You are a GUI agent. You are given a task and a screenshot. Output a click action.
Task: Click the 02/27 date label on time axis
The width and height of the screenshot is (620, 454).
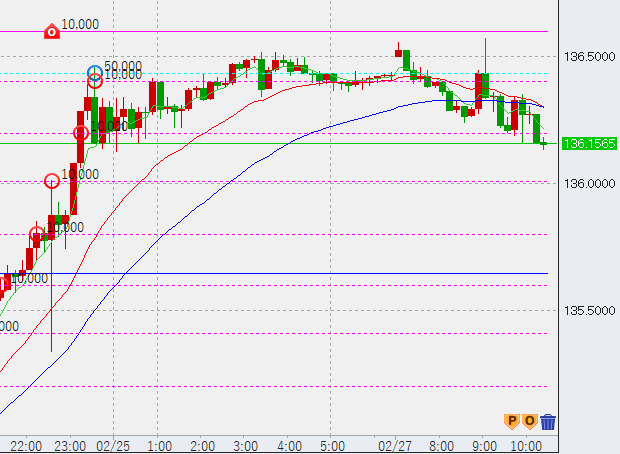pos(394,445)
